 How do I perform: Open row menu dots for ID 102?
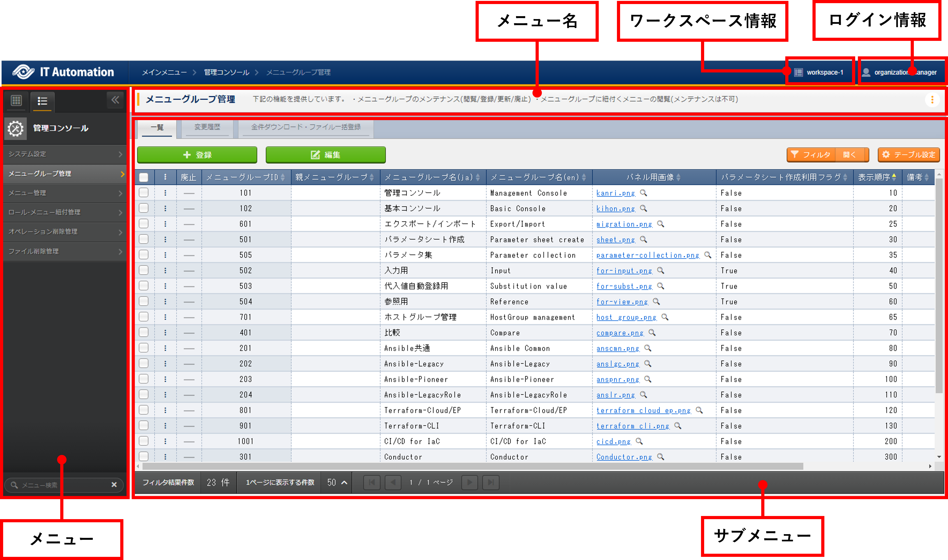point(165,208)
